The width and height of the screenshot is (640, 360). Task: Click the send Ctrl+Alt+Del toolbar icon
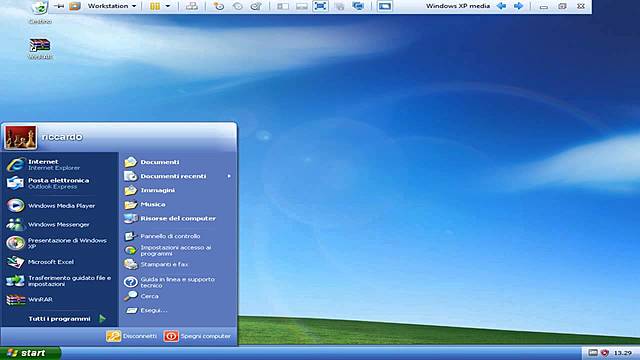pos(192,6)
